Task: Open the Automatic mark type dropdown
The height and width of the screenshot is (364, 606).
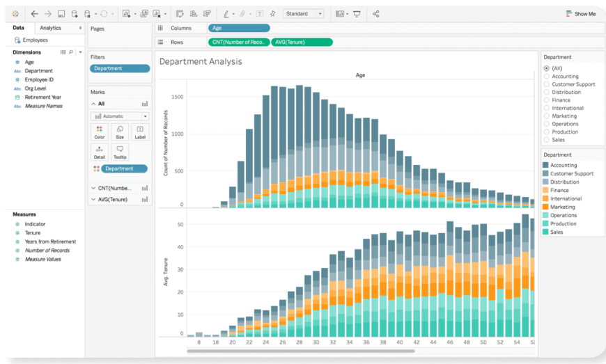Action: click(119, 116)
